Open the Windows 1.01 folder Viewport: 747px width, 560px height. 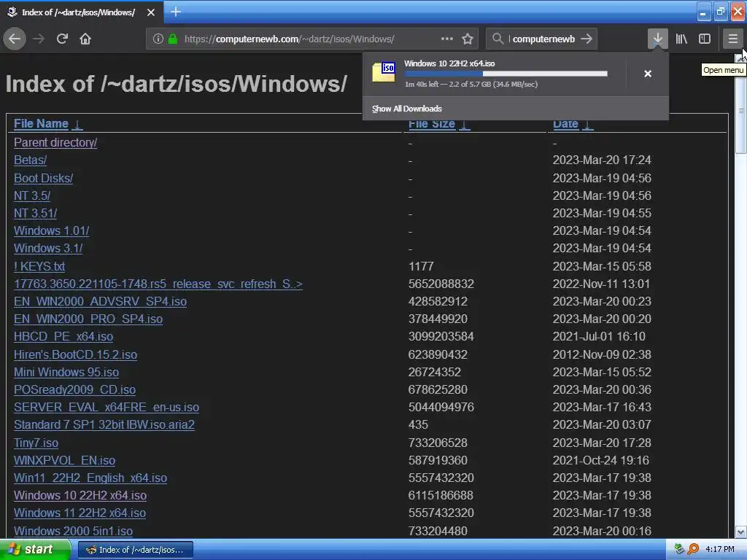tap(52, 231)
